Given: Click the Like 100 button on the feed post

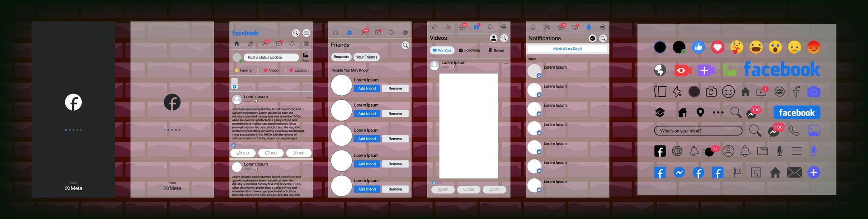Looking at the screenshot, I should click(x=243, y=153).
